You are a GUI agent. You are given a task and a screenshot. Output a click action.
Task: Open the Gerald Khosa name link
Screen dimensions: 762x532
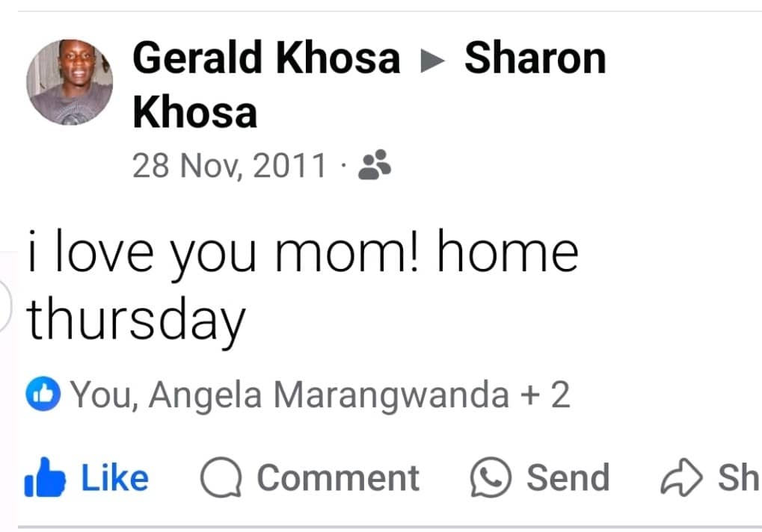tap(266, 58)
